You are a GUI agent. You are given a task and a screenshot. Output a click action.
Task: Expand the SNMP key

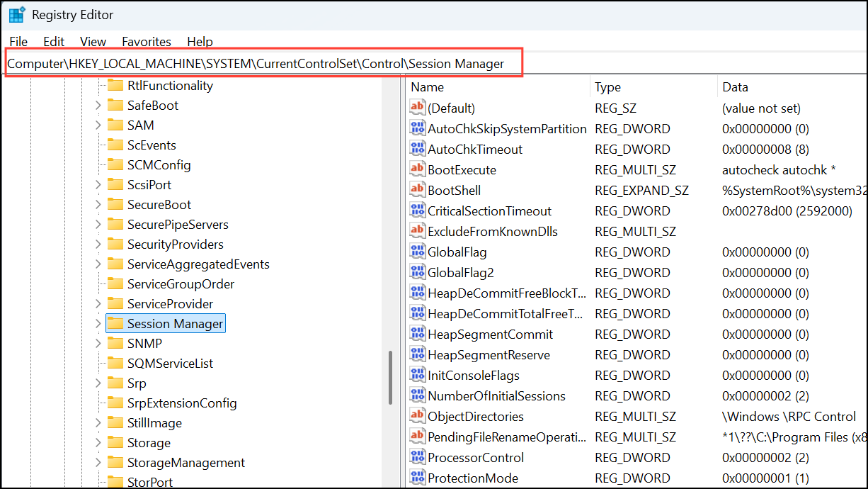point(98,344)
